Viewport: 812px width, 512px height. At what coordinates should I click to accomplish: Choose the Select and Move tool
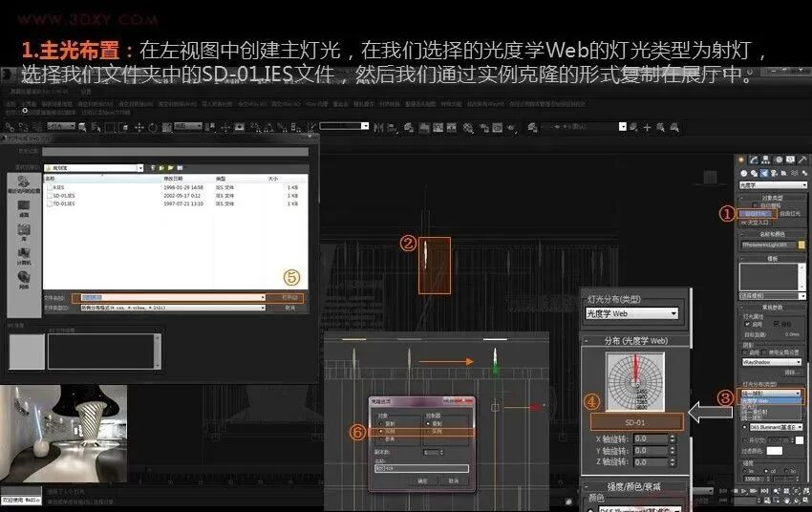(x=139, y=127)
